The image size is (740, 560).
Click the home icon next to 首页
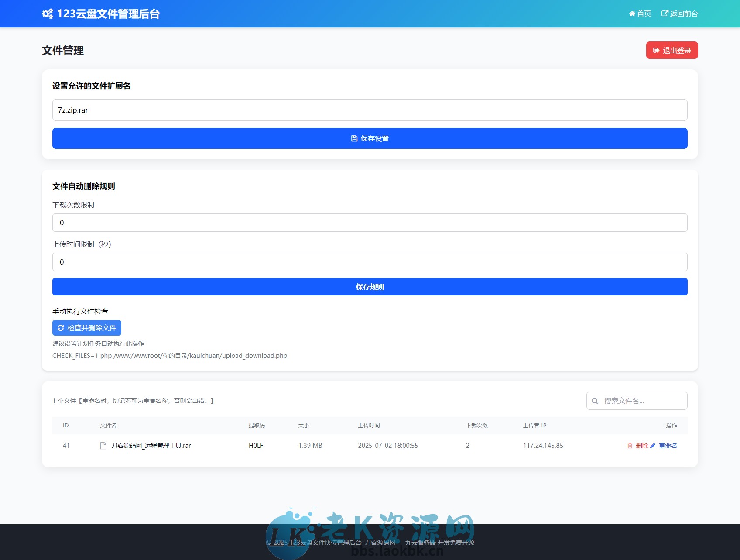[632, 14]
